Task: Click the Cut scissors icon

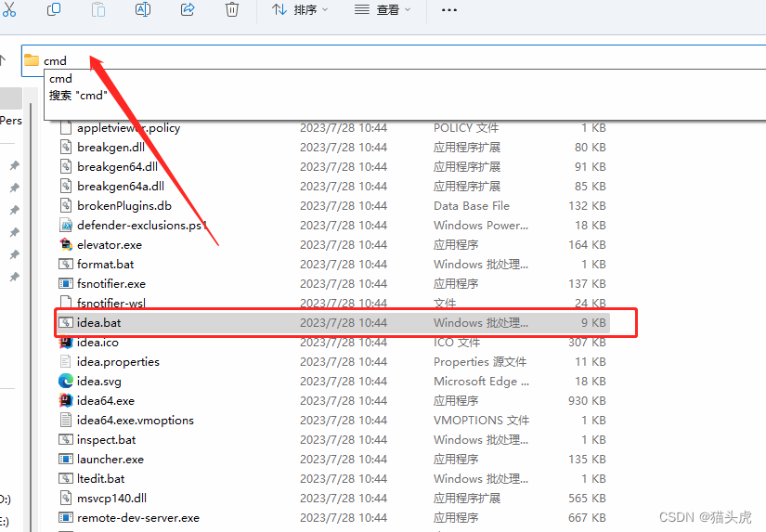Action: 8,9
